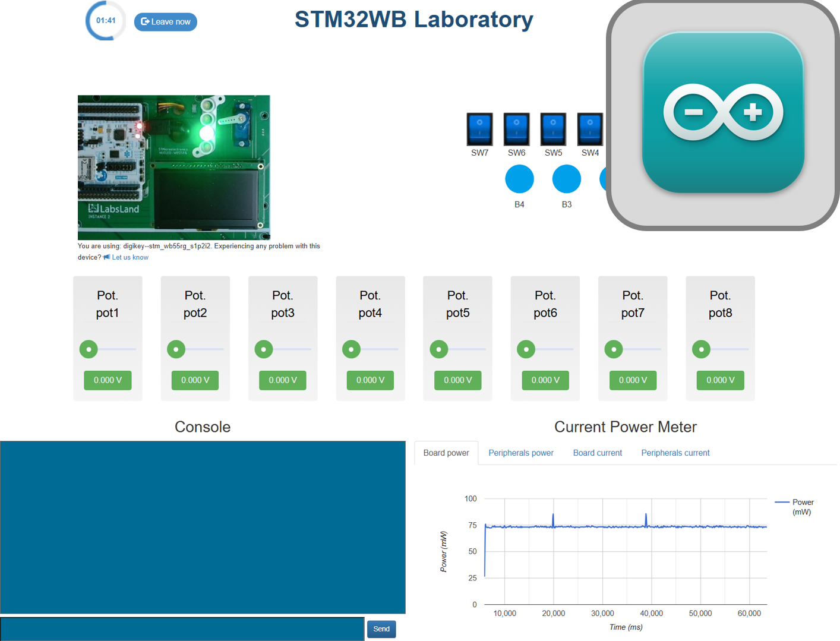Open the Let us know link
Image resolution: width=840 pixels, height=641 pixels.
pyautogui.click(x=130, y=257)
